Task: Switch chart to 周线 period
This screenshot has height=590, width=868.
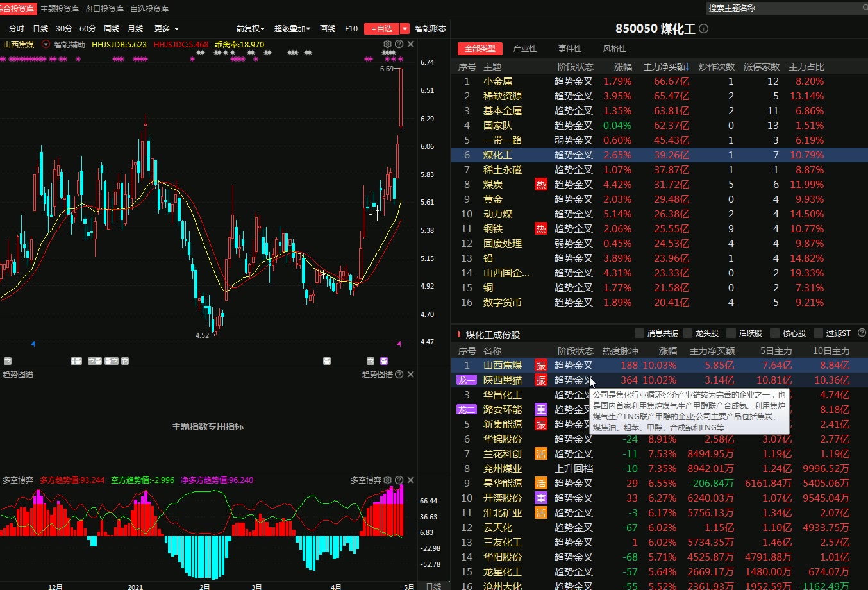Action: 112,29
